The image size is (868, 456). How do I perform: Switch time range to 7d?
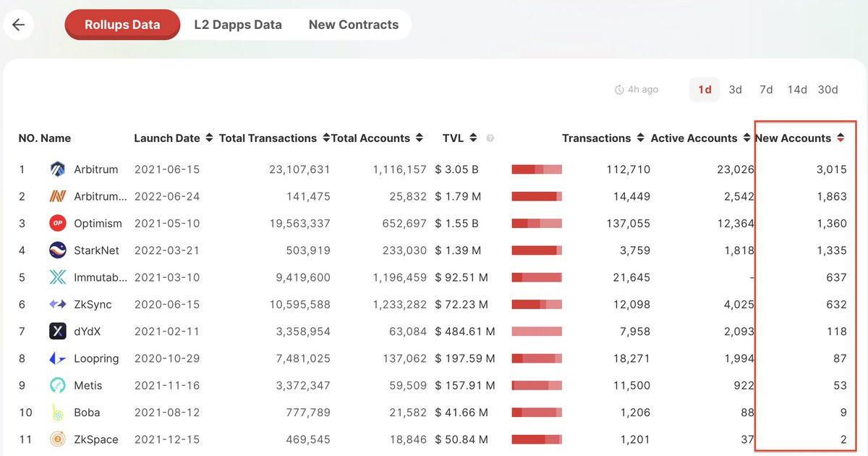click(766, 90)
